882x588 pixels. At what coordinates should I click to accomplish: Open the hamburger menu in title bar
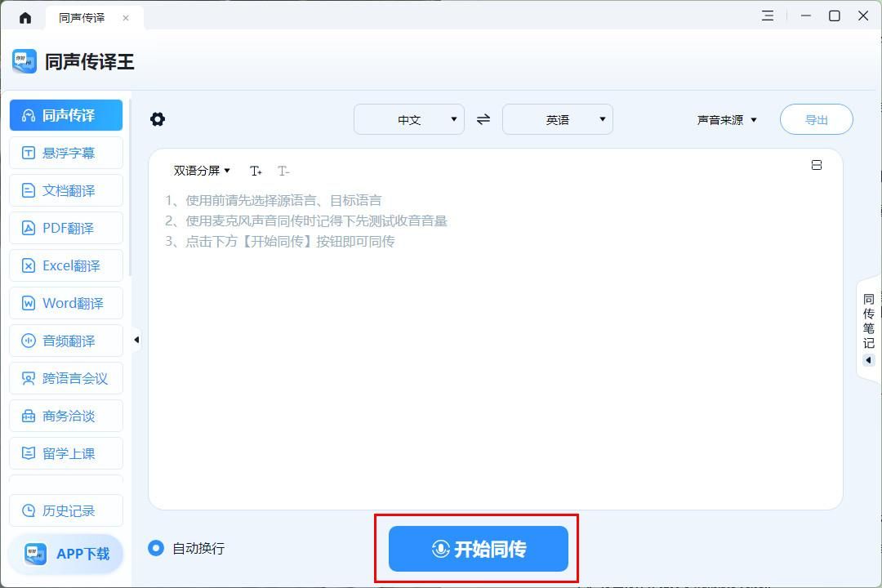tap(768, 16)
